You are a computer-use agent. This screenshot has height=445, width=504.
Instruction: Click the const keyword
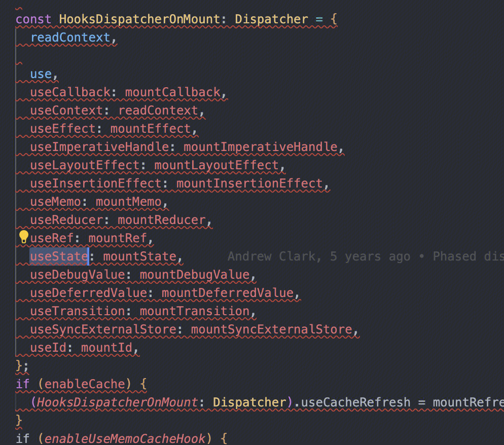[x=33, y=19]
